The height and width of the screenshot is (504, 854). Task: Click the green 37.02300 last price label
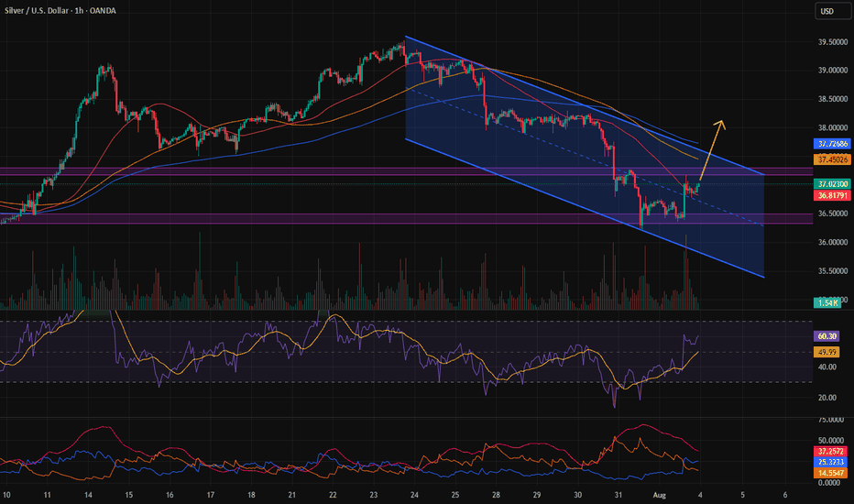point(832,184)
